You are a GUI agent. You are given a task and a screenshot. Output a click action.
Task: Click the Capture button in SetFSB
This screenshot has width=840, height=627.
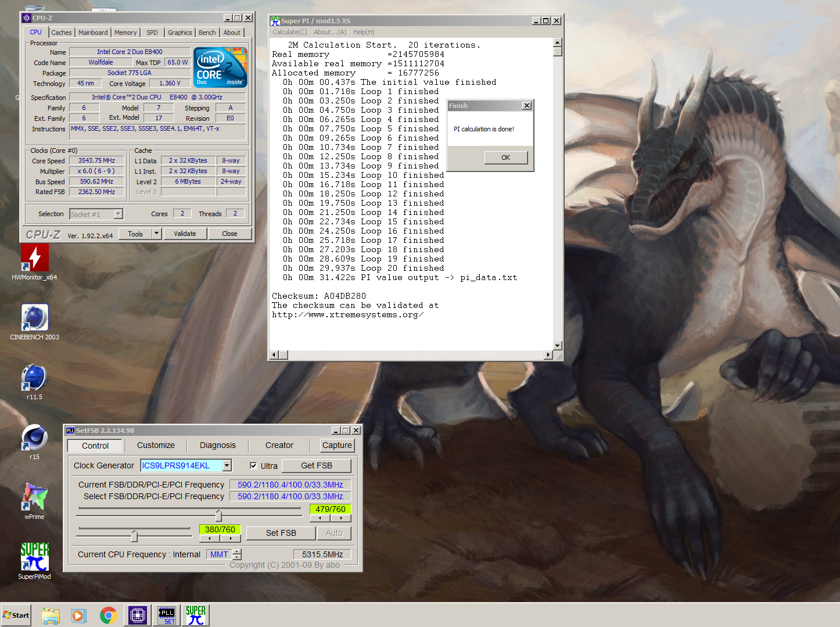point(337,445)
